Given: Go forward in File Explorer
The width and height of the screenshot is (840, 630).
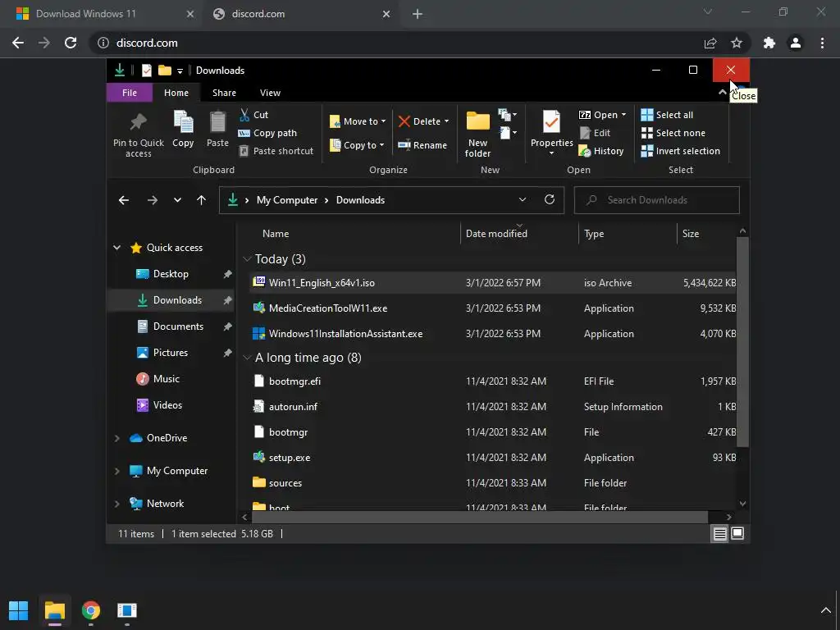Looking at the screenshot, I should (x=152, y=200).
